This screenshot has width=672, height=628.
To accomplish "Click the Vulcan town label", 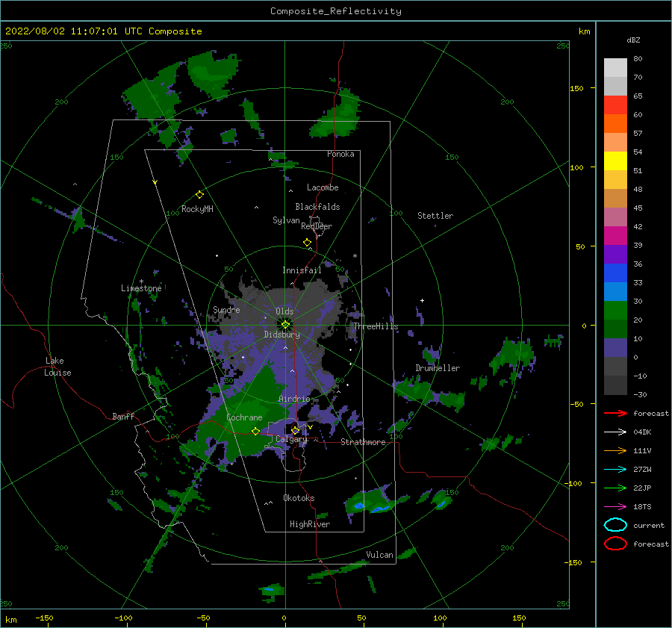I will (379, 555).
